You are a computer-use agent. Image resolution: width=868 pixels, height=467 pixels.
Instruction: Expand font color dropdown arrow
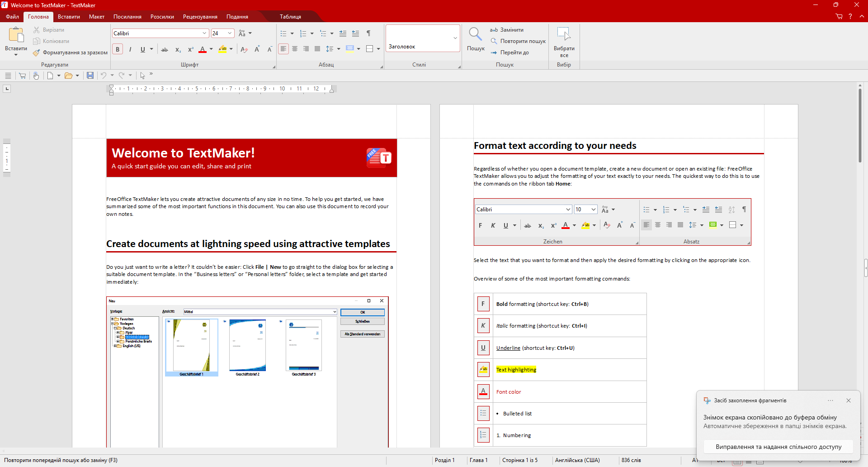[211, 49]
